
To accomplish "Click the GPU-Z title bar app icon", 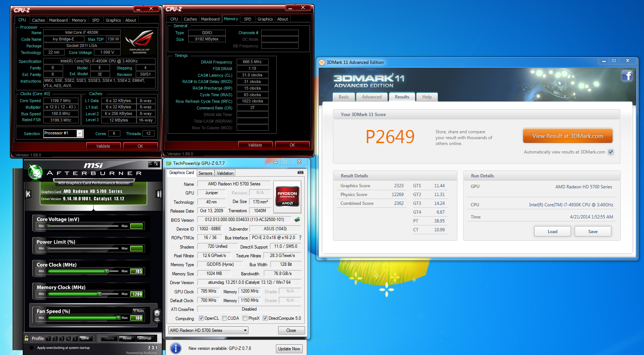I will click(169, 163).
